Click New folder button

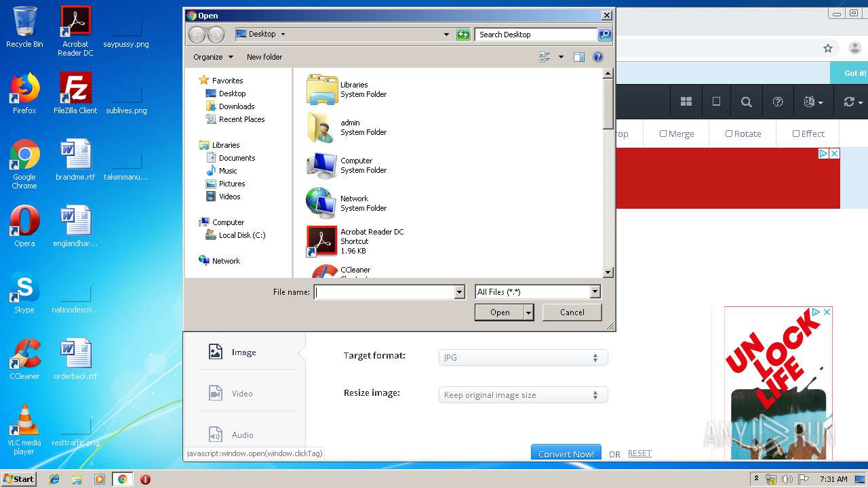click(x=264, y=57)
